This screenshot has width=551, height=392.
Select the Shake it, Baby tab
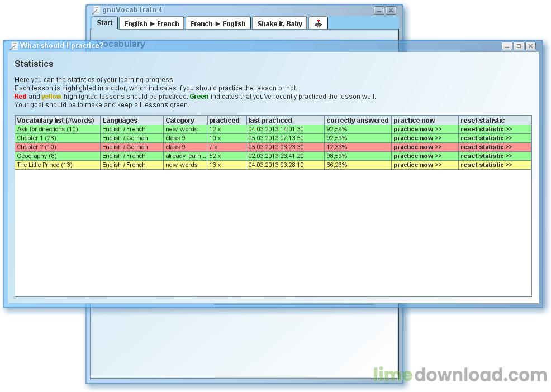coord(279,23)
